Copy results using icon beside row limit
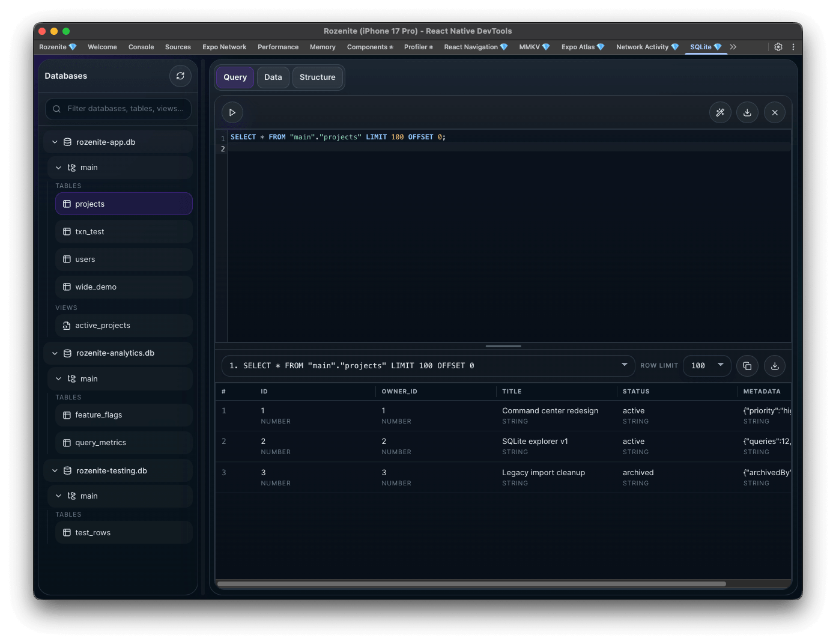 tap(747, 366)
